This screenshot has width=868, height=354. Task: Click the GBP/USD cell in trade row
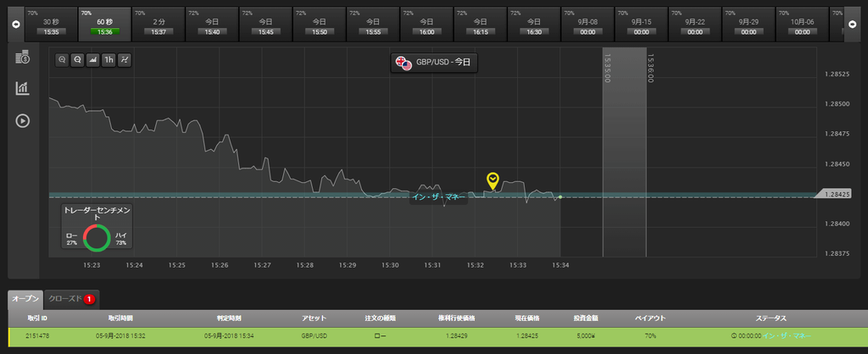(314, 335)
